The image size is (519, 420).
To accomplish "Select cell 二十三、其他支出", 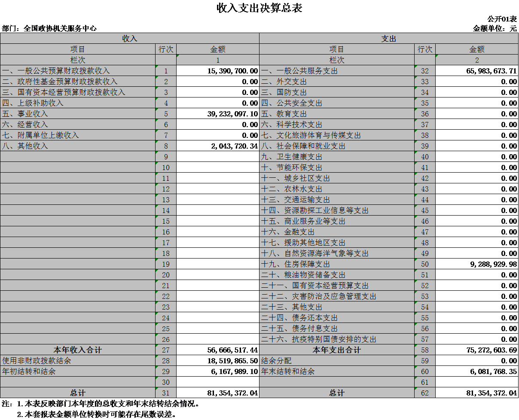I will (x=337, y=307).
